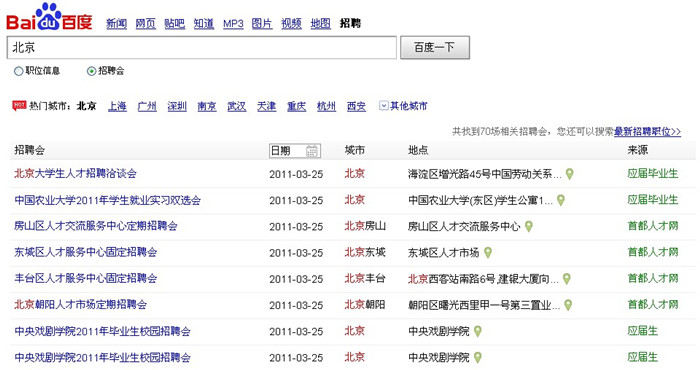
Task: Click location text 东城区人才市场
Action: (443, 253)
